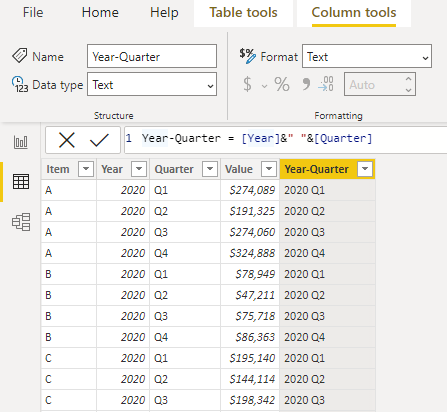The width and height of the screenshot is (447, 412).
Task: Switch to the Home tab
Action: pos(100,13)
